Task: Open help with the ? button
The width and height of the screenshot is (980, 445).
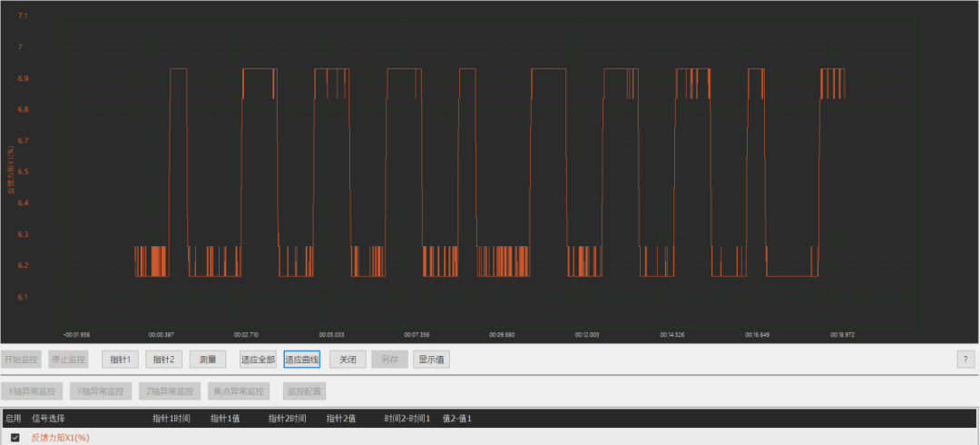Action: (965, 360)
